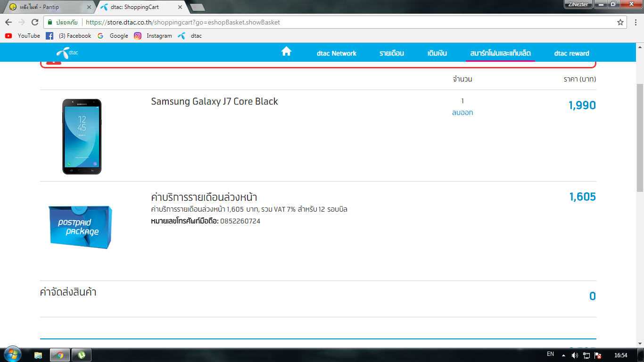Click the phone number 0852260724

click(x=240, y=221)
